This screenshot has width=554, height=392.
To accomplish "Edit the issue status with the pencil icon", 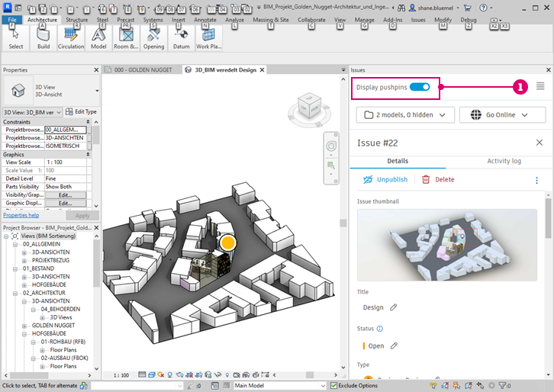I will 394,345.
